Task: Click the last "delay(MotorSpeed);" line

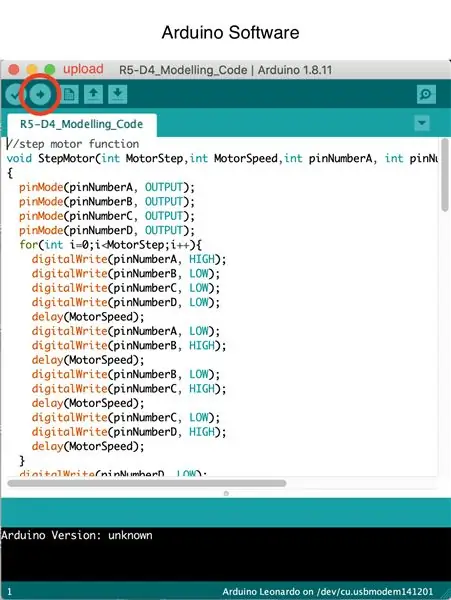Action: coord(88,446)
